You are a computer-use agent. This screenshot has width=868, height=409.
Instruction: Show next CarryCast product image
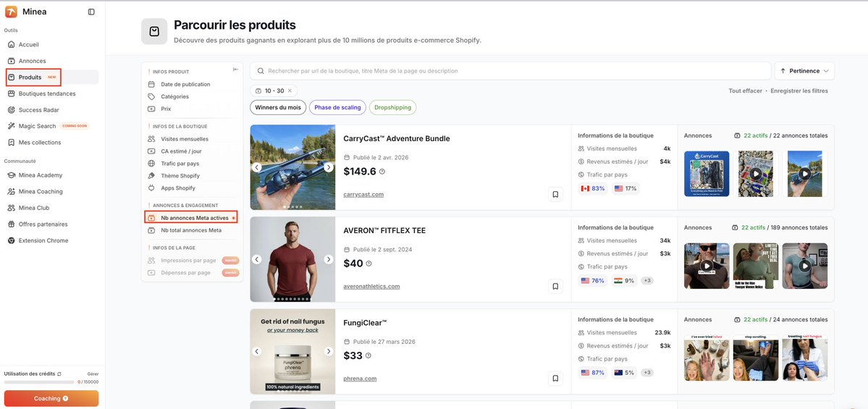click(x=329, y=167)
